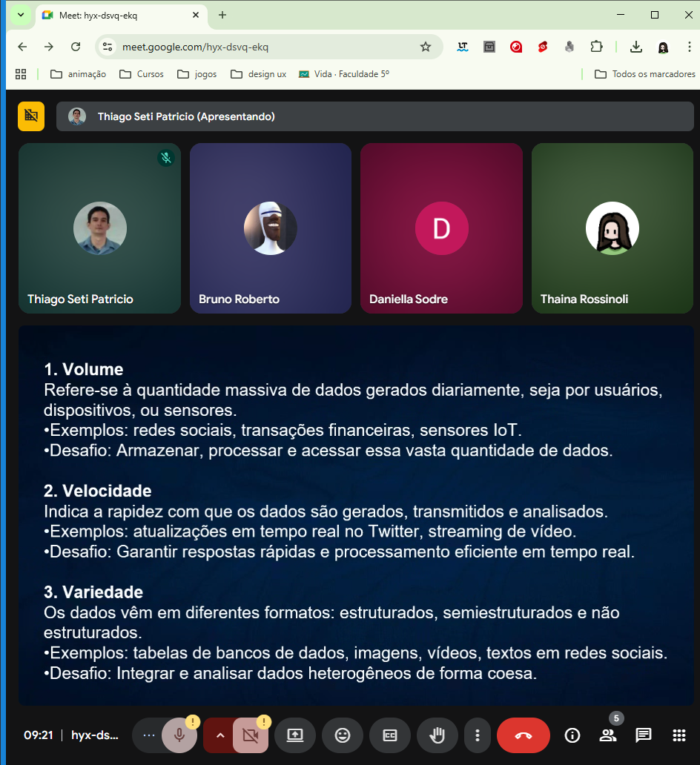700x765 pixels.
Task: Unmute the microphone
Action: click(x=179, y=735)
